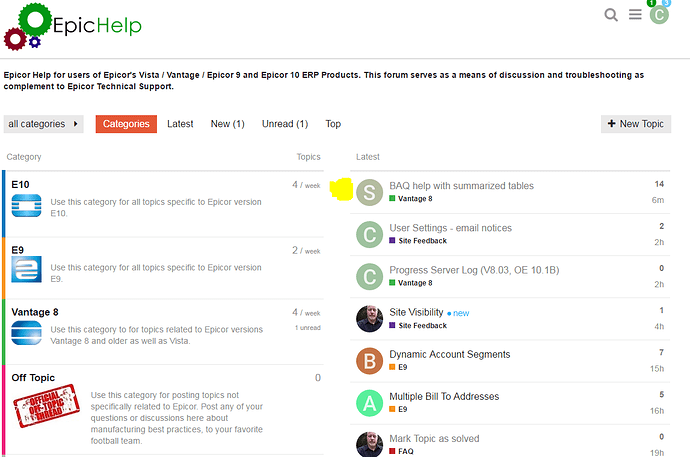Switch to the Top tab
Viewport: 690px width, 457px height.
click(x=333, y=124)
